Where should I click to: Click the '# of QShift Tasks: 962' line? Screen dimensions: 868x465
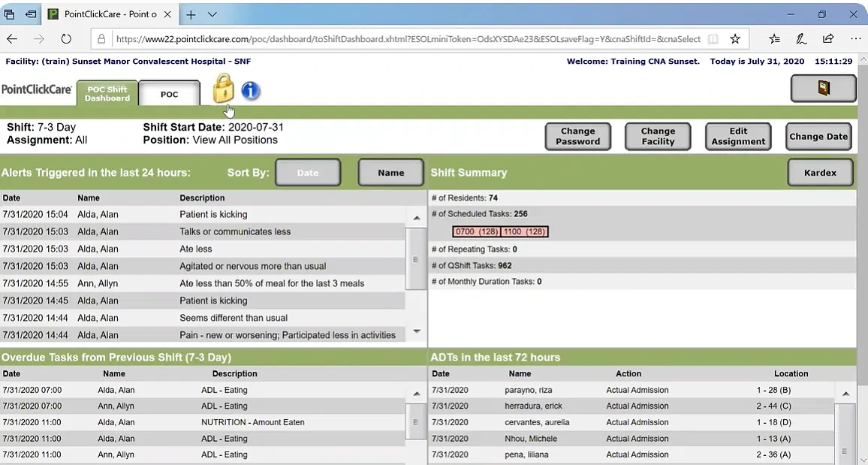472,265
